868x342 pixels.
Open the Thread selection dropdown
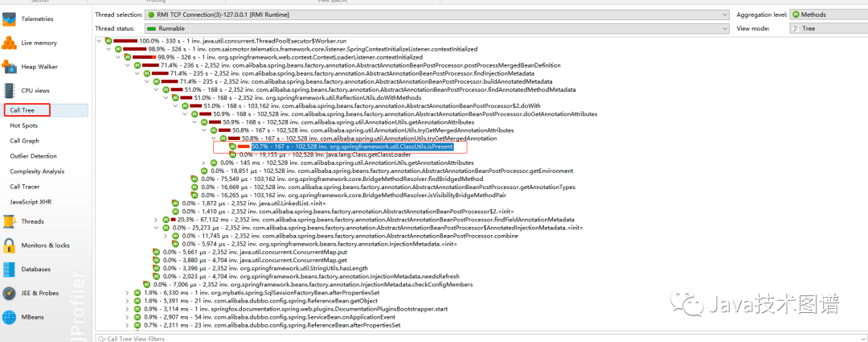(x=437, y=14)
